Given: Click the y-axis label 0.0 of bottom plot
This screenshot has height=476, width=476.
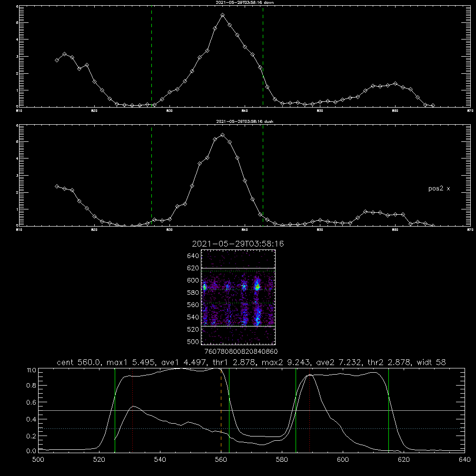Looking at the screenshot, I should click(31, 451).
